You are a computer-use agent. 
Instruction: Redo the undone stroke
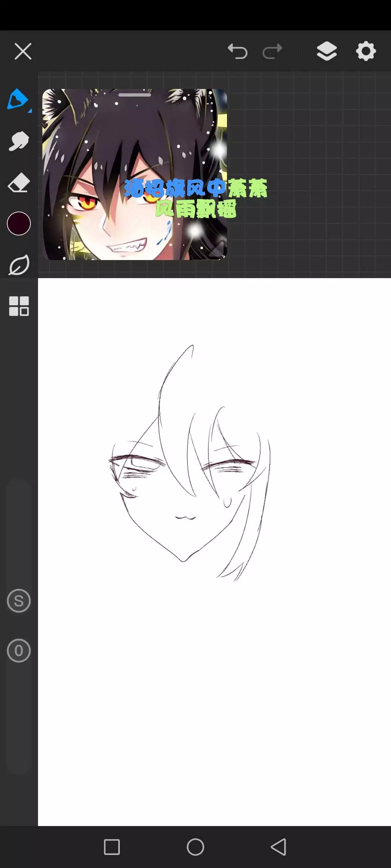(x=272, y=51)
